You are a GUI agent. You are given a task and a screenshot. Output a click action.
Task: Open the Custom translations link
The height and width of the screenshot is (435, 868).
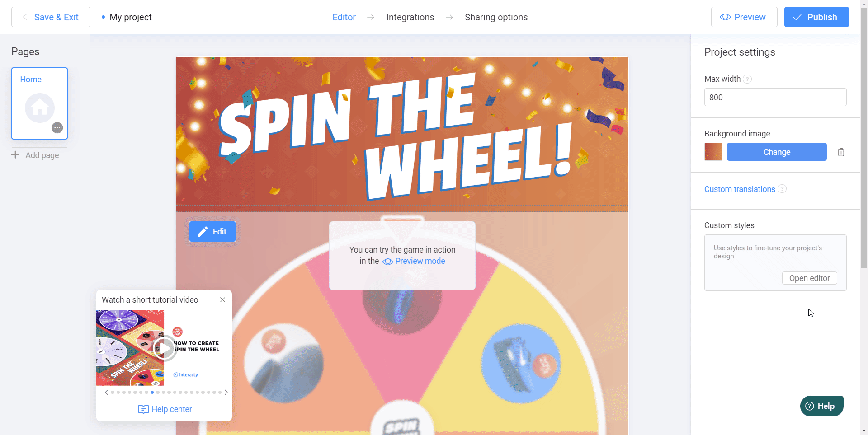pyautogui.click(x=740, y=189)
